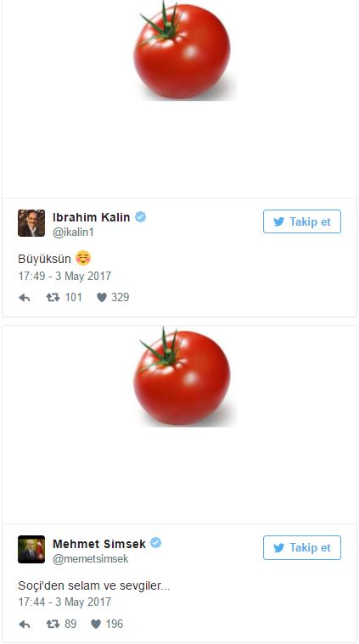This screenshot has width=359, height=644.
Task: Like Ibrahim Kalin's tweet with the heart icon
Action: pos(102,297)
